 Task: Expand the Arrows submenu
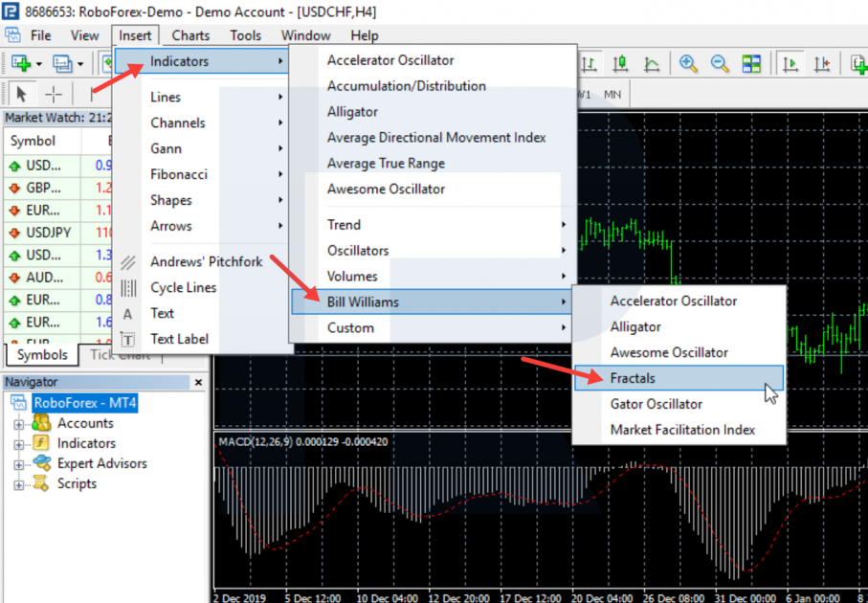[x=202, y=226]
